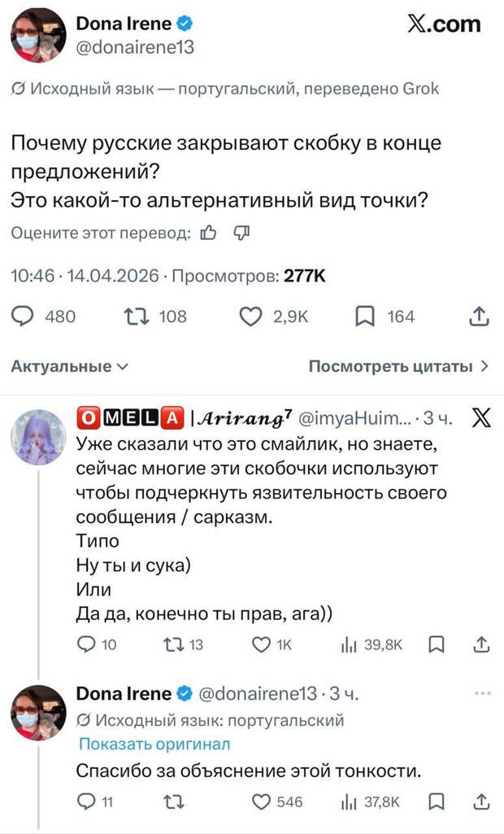504x834 pixels.
Task: Bookmark the Arirang reply
Action: tap(437, 645)
